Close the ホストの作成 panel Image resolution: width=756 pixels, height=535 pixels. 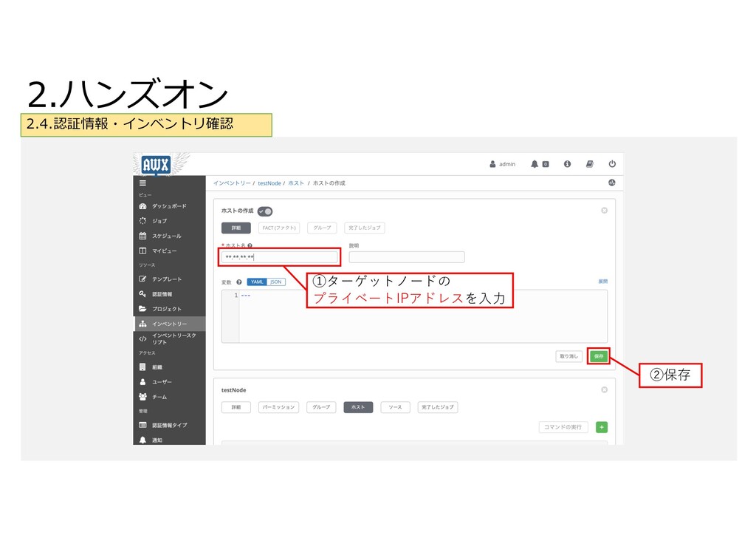click(604, 211)
